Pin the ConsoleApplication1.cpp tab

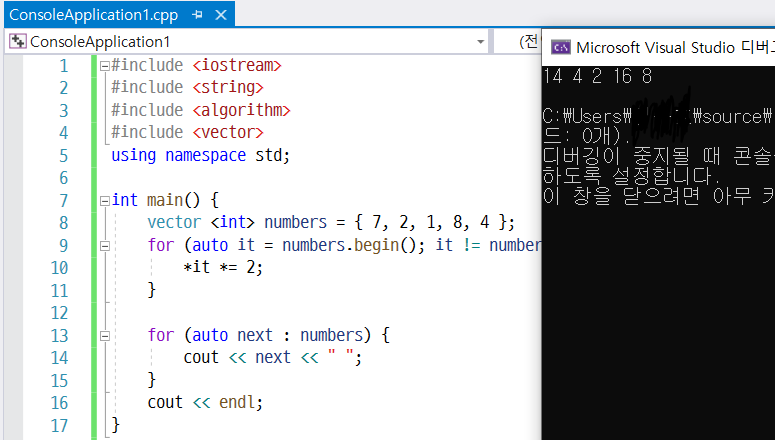(x=197, y=15)
